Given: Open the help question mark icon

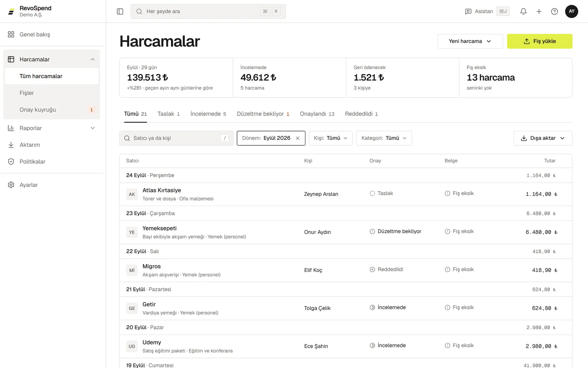Looking at the screenshot, I should [x=554, y=11].
